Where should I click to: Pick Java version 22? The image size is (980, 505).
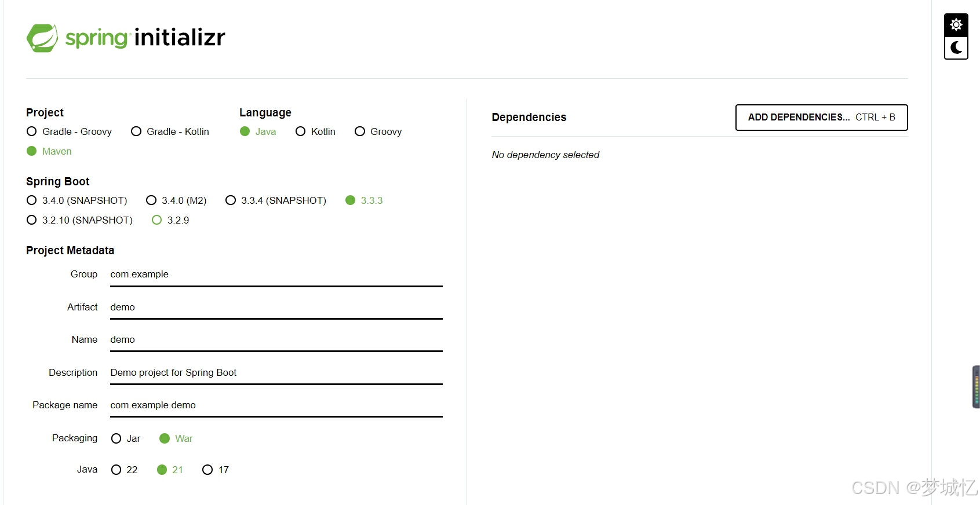point(125,470)
